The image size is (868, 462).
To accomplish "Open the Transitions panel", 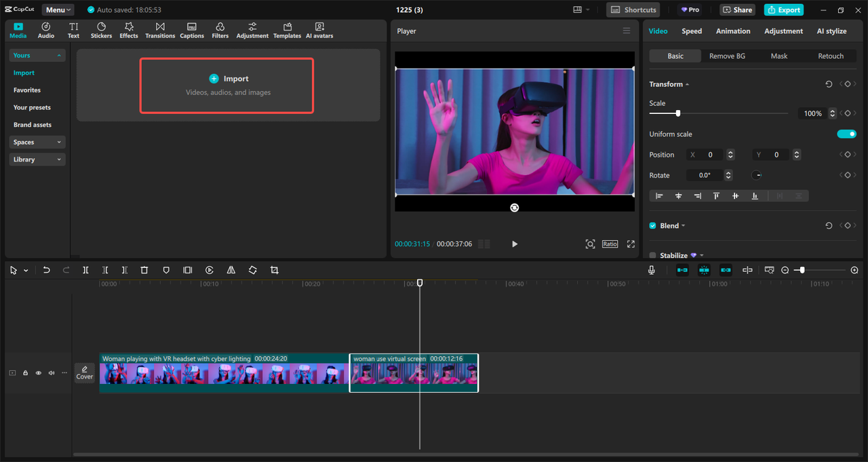I will [160, 30].
